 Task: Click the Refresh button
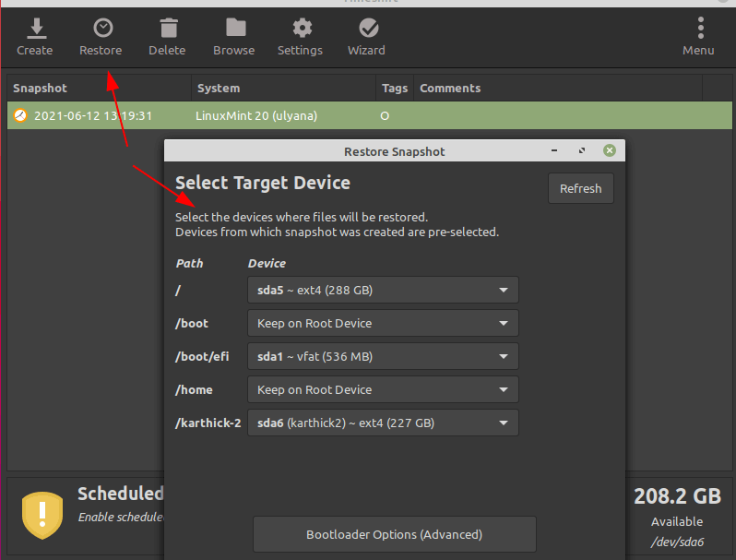(x=581, y=188)
